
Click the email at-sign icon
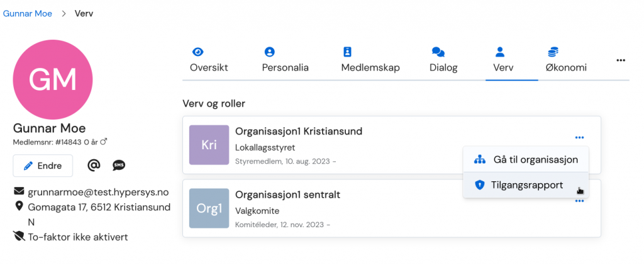[x=94, y=165]
